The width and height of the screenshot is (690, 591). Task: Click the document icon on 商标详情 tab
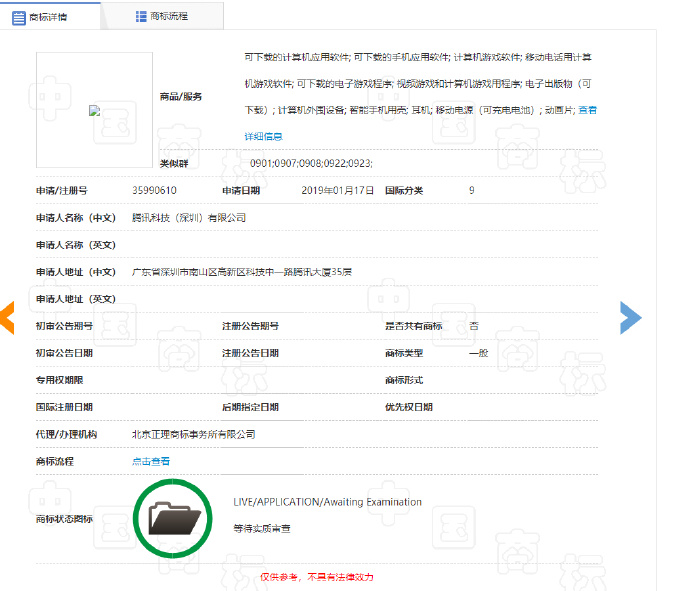tap(19, 16)
